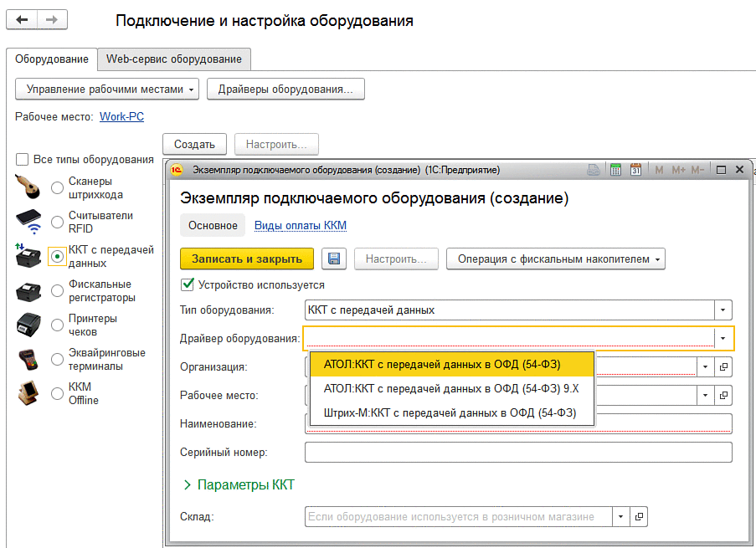Switch to the Оборудование tab
This screenshot has height=548, width=756.
click(52, 59)
